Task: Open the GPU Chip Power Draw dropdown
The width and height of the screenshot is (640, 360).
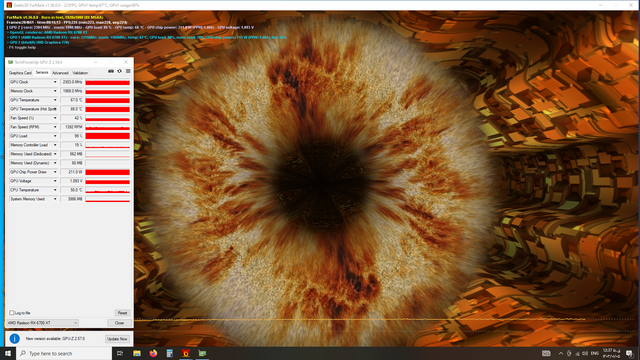Action: point(55,172)
